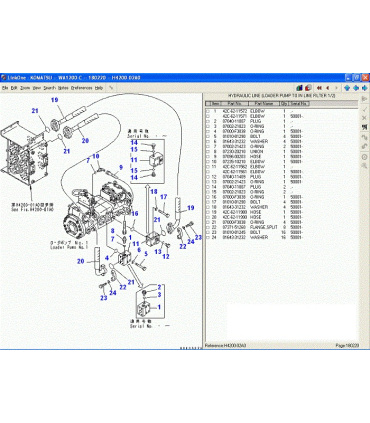This screenshot has width=370, height=423.
Task: Open the File menu
Action: (5, 88)
